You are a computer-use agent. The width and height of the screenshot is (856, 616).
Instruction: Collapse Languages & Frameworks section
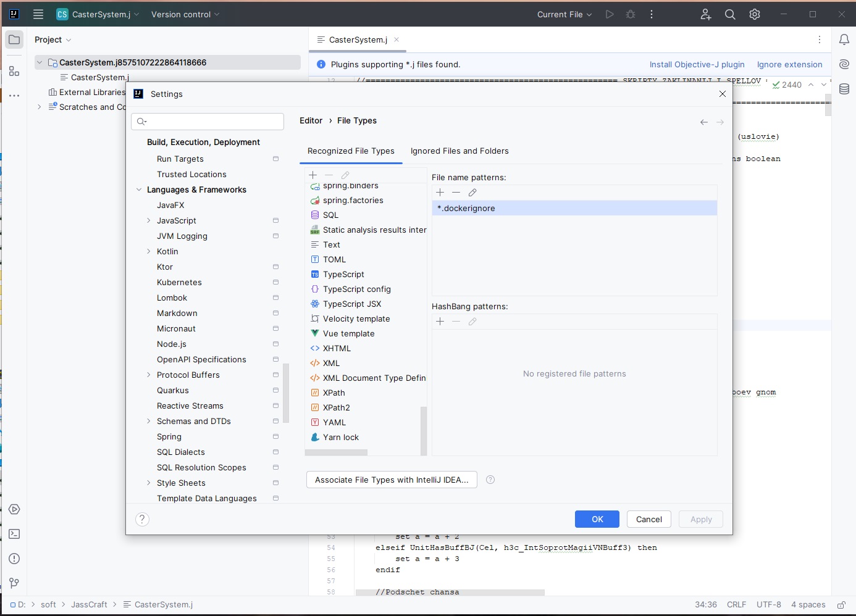coord(139,189)
